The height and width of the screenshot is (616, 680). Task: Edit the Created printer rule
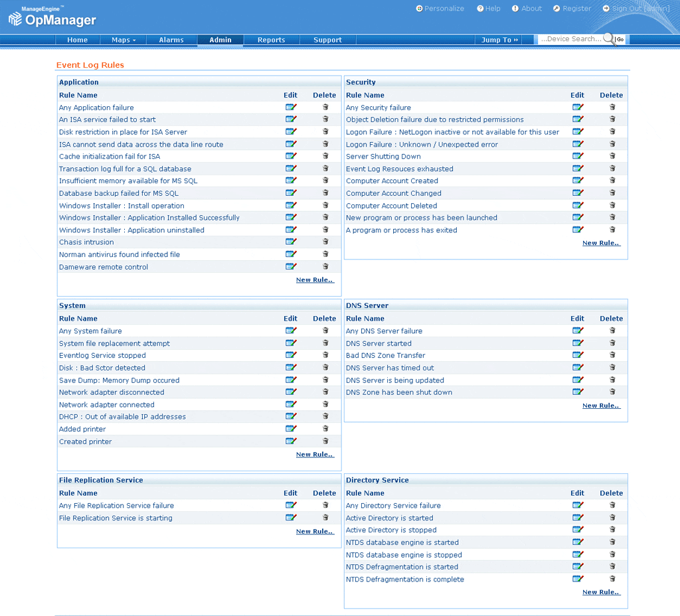tap(291, 441)
